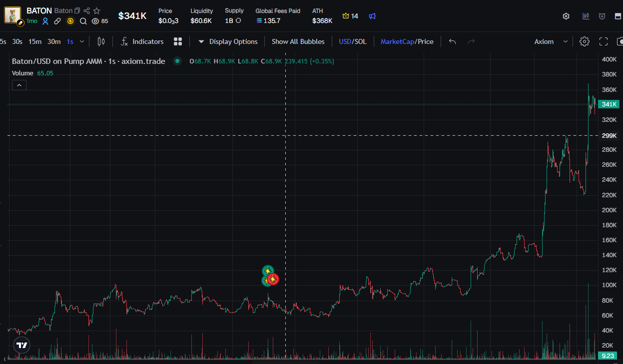Click the red sell trade bubble on chart
The height and width of the screenshot is (364, 623).
pos(273,280)
